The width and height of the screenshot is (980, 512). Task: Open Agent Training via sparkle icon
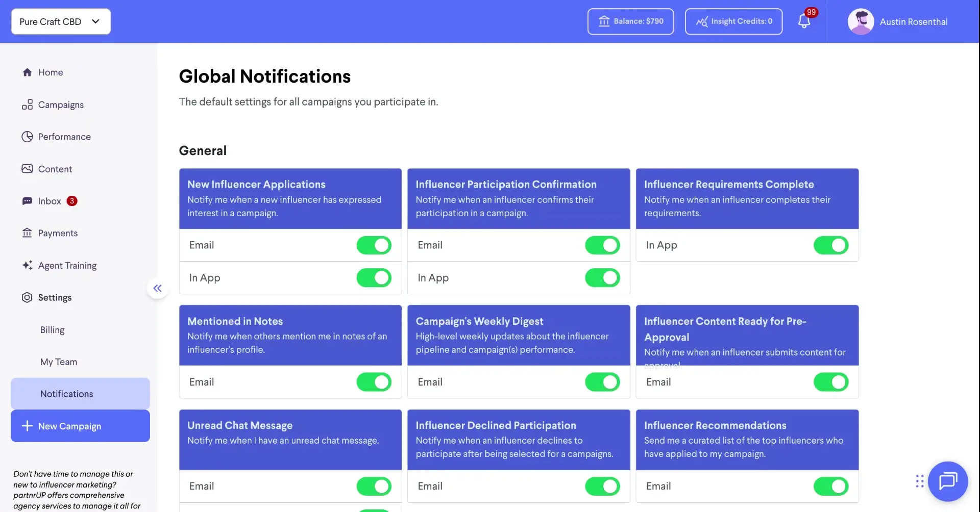point(27,265)
